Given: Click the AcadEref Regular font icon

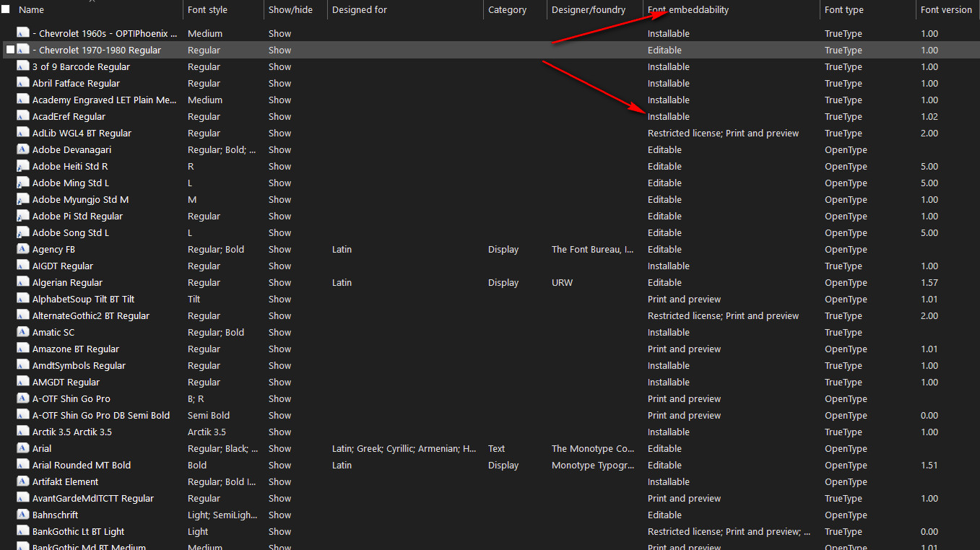Looking at the screenshot, I should click(x=23, y=116).
